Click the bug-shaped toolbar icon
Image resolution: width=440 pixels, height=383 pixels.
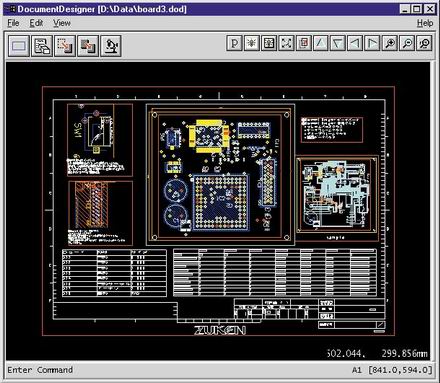click(x=252, y=43)
